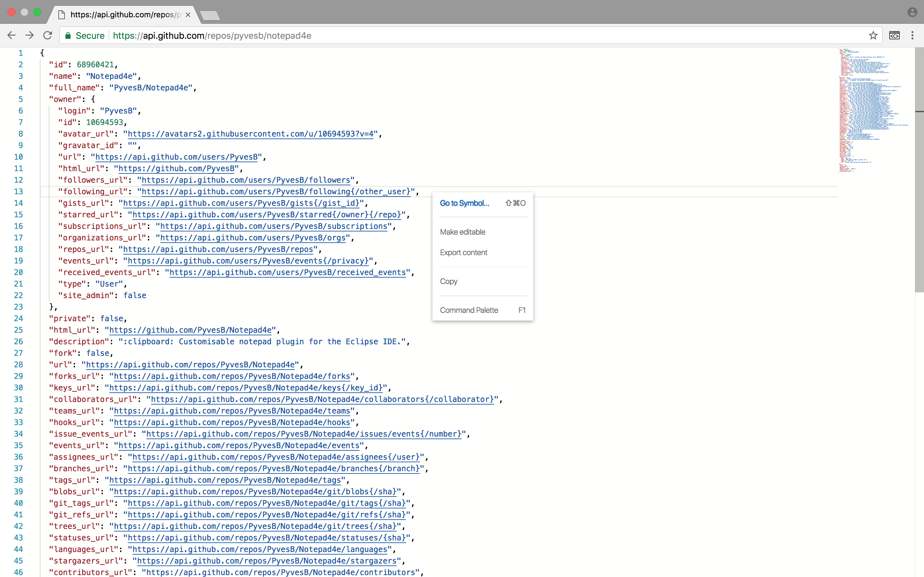924x577 pixels.
Task: Select Go to Symbol in the context menu
Action: click(x=464, y=203)
